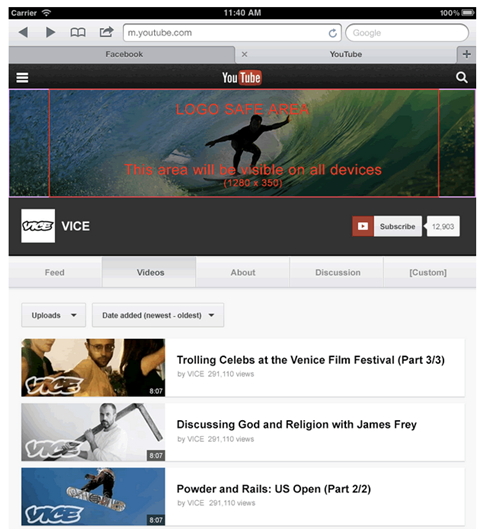Tap the browser forward arrow
The width and height of the screenshot is (478, 530).
(x=50, y=32)
